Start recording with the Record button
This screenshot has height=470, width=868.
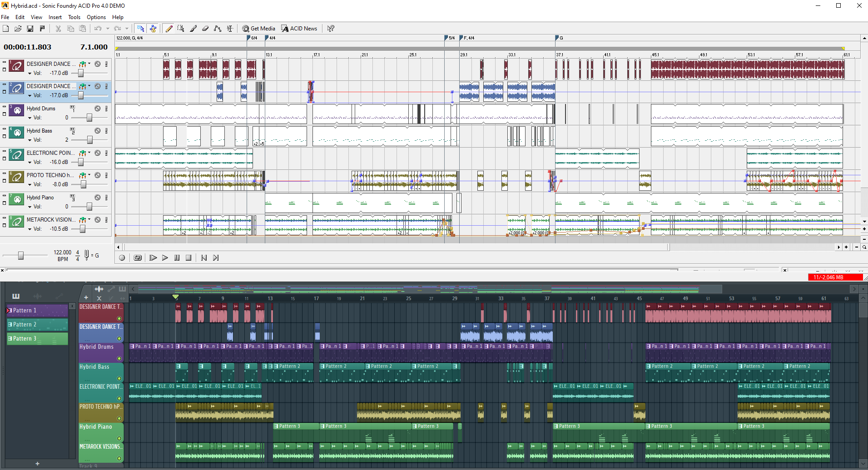(x=122, y=258)
